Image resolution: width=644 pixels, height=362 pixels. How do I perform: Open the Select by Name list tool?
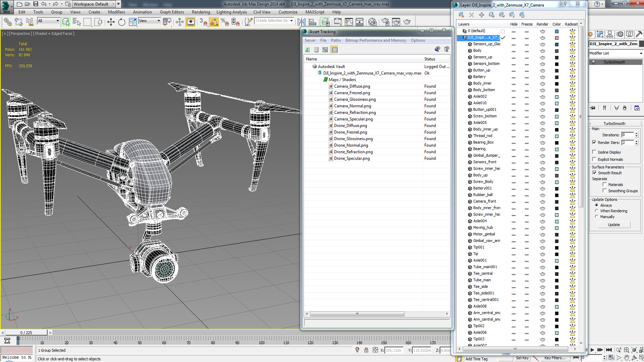click(x=77, y=22)
